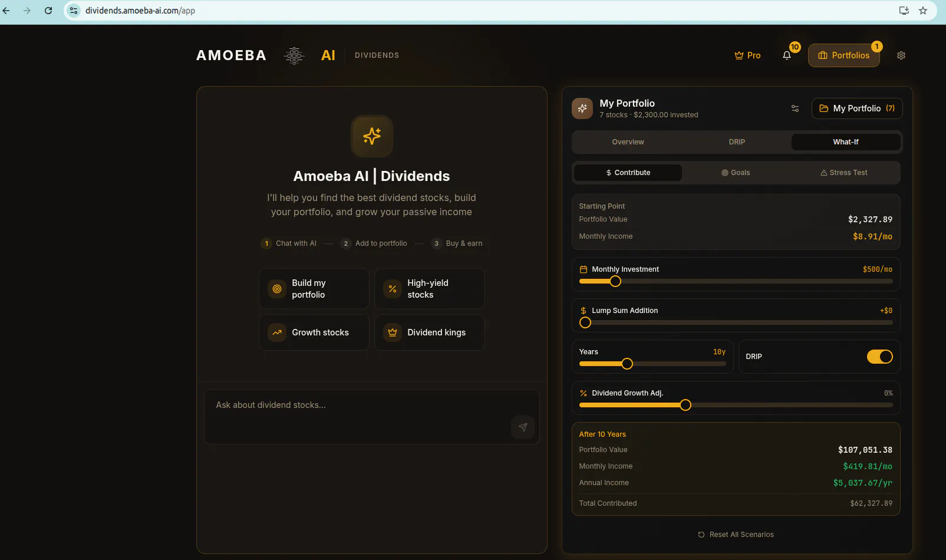Click the Monthly Investment slider handle

[615, 281]
